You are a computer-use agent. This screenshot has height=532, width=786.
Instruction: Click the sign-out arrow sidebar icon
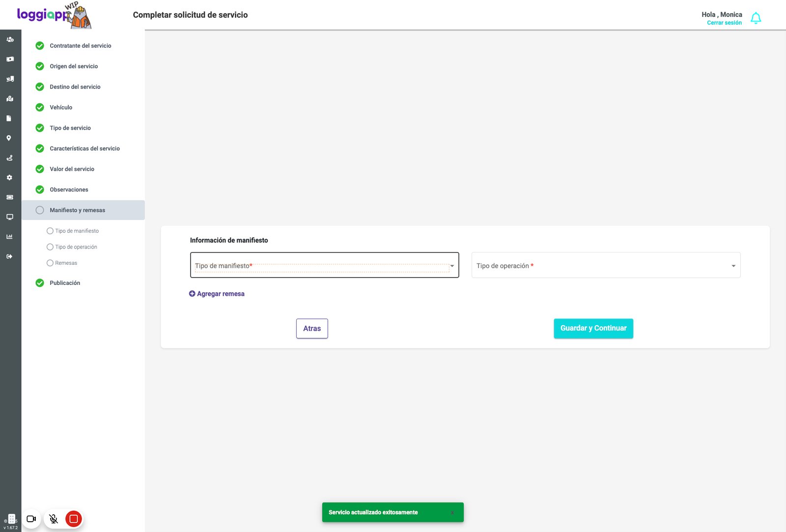point(9,256)
